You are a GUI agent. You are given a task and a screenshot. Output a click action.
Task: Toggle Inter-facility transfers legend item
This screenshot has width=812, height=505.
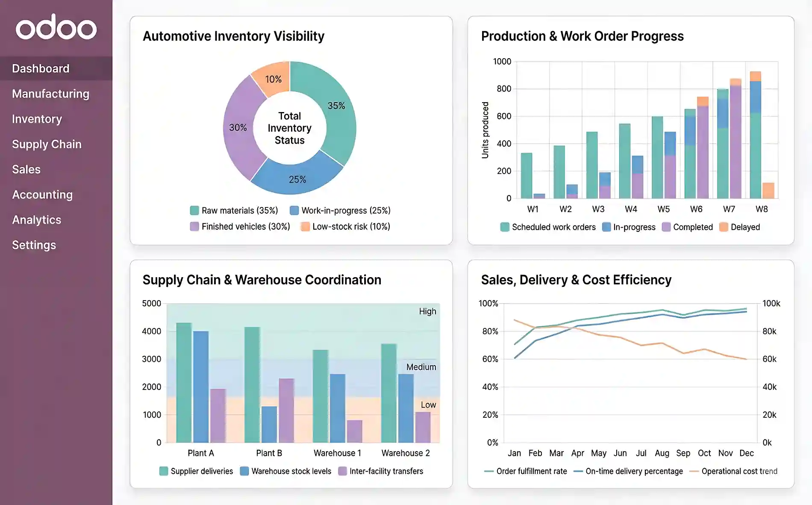[386, 471]
